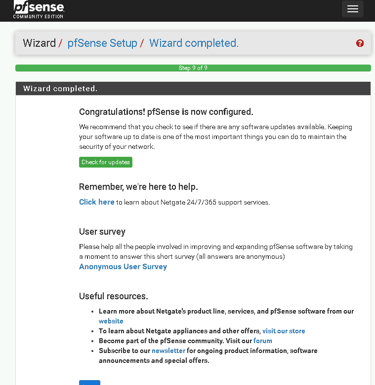Visit the Netgate 'website' link
The width and height of the screenshot is (375, 385).
tap(111, 321)
